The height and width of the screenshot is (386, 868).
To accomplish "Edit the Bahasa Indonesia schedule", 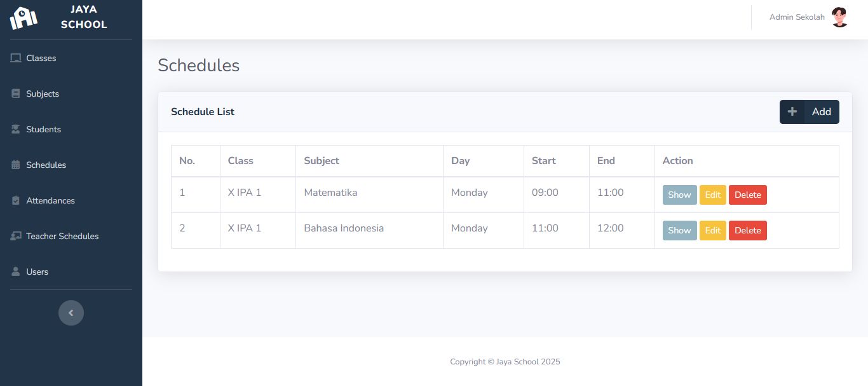I will click(x=712, y=230).
